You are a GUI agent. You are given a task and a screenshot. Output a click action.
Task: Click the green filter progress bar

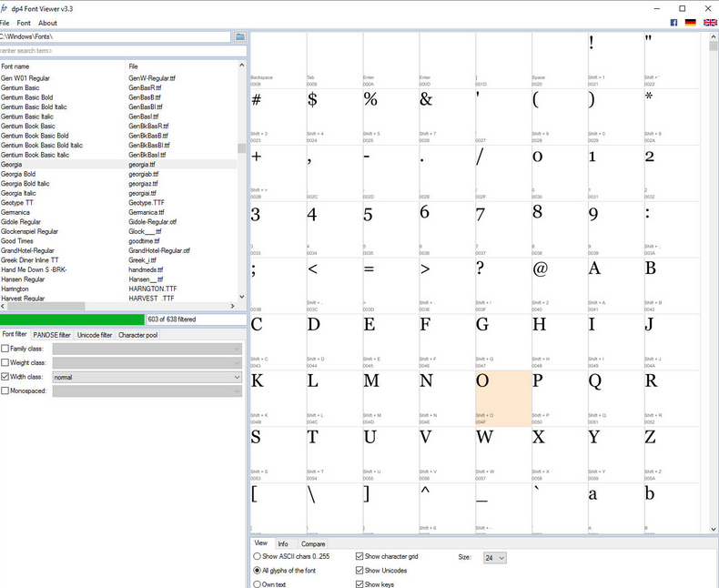point(72,319)
